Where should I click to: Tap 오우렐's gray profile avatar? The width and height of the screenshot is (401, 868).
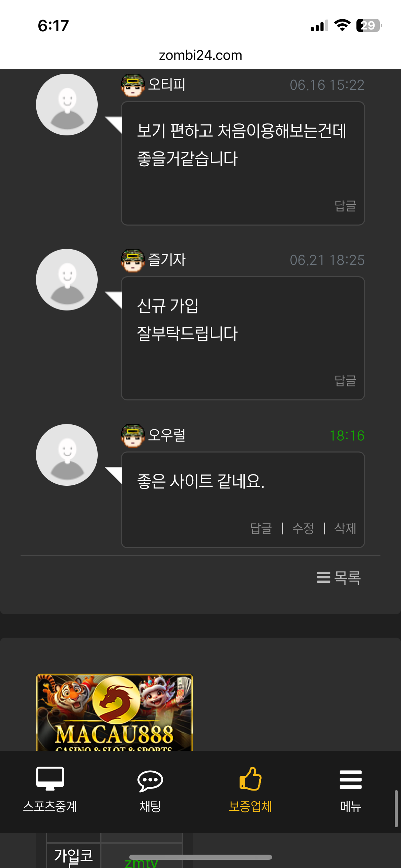tap(67, 455)
